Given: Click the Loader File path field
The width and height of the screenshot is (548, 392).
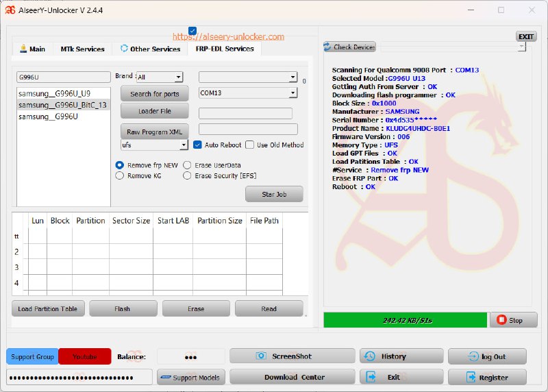Looking at the screenshot, I should point(245,113).
